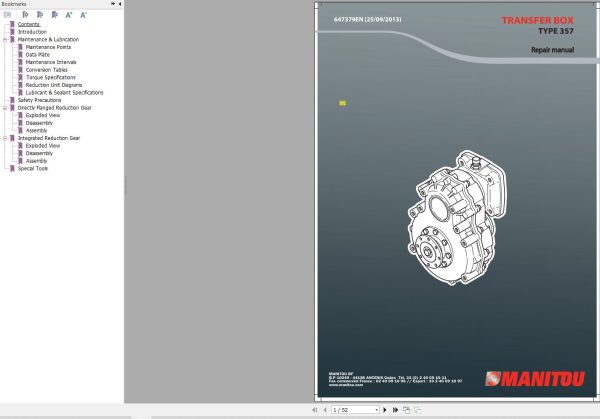This screenshot has width=600, height=419.
Task: Go to the previous page
Action: [x=325, y=410]
